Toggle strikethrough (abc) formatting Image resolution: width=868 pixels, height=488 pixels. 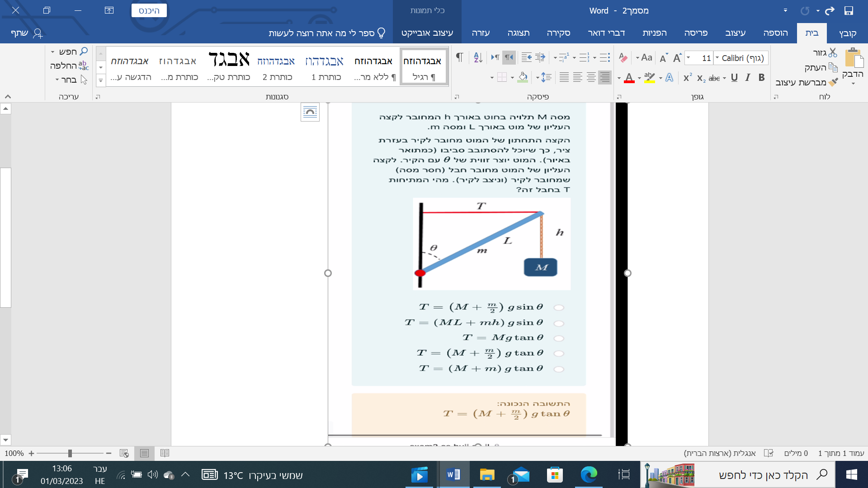click(714, 78)
